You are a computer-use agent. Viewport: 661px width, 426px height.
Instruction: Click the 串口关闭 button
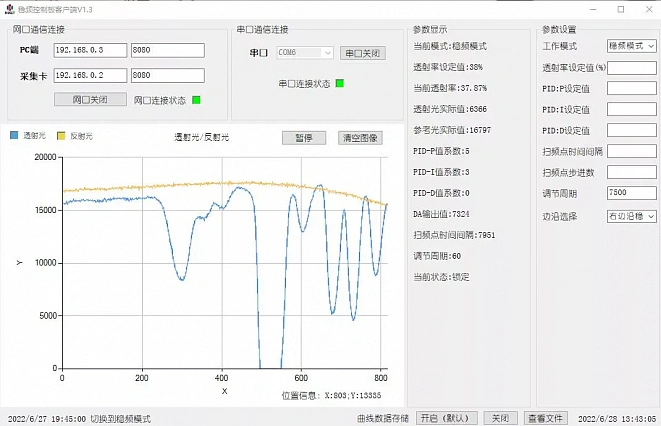(363, 53)
